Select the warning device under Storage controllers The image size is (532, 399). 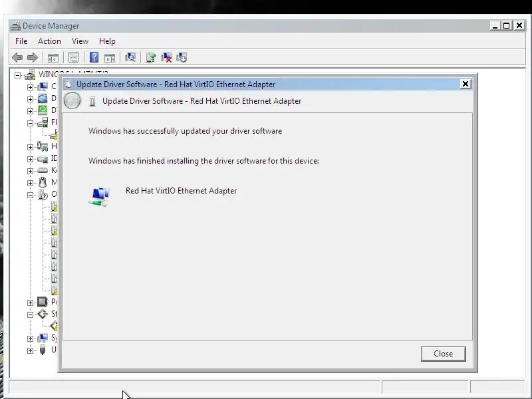click(x=55, y=326)
